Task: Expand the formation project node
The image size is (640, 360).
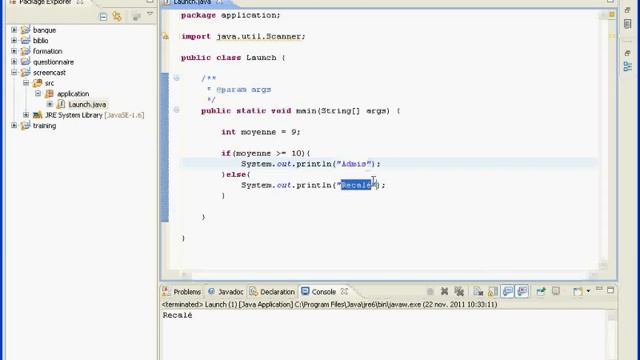Action: point(14,51)
